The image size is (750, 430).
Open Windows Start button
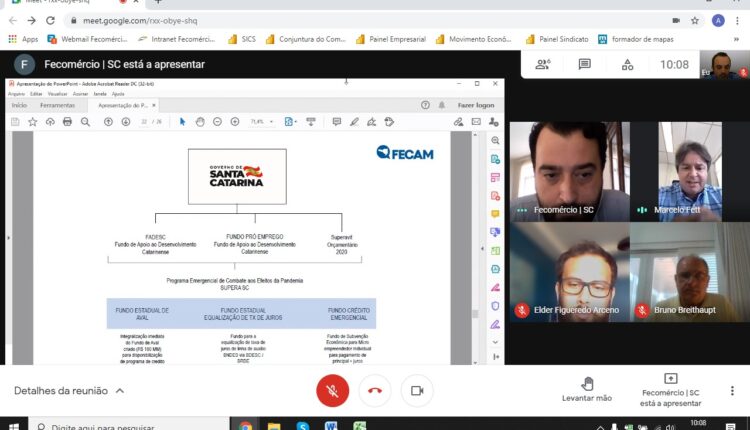13,426
